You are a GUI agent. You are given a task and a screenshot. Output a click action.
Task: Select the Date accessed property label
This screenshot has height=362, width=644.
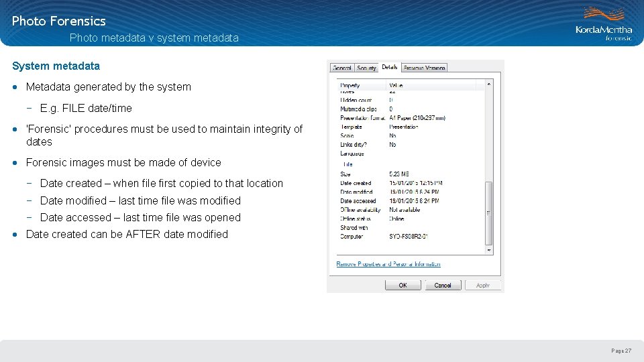[x=358, y=201]
